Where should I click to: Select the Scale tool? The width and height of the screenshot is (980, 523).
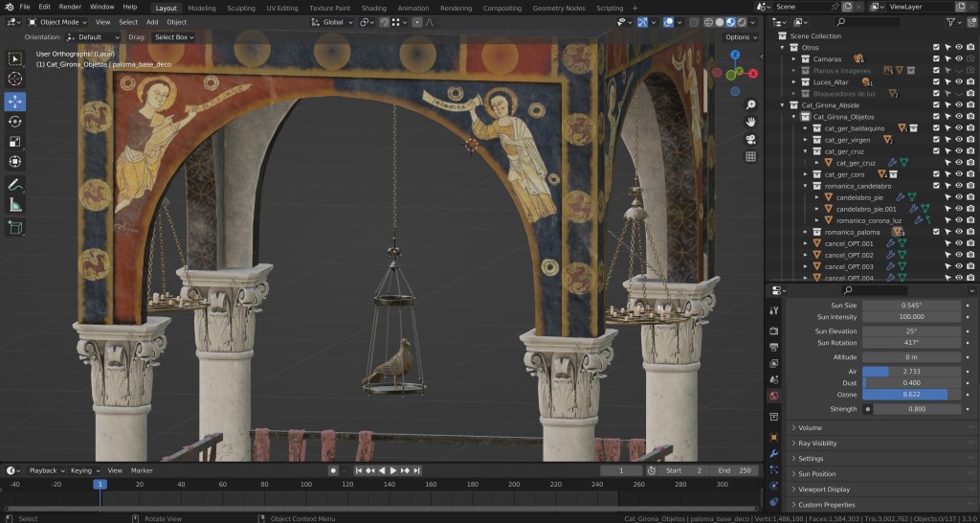15,143
